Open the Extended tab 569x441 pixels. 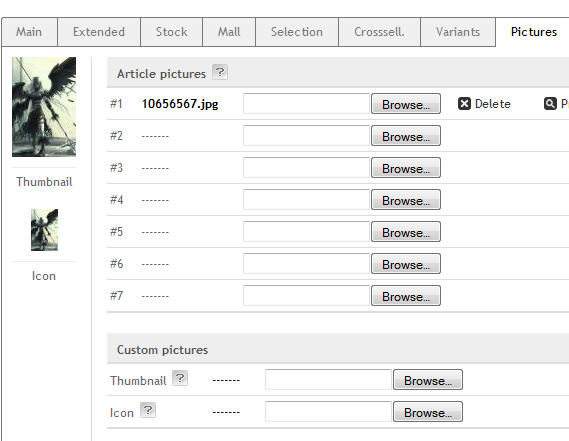click(99, 32)
